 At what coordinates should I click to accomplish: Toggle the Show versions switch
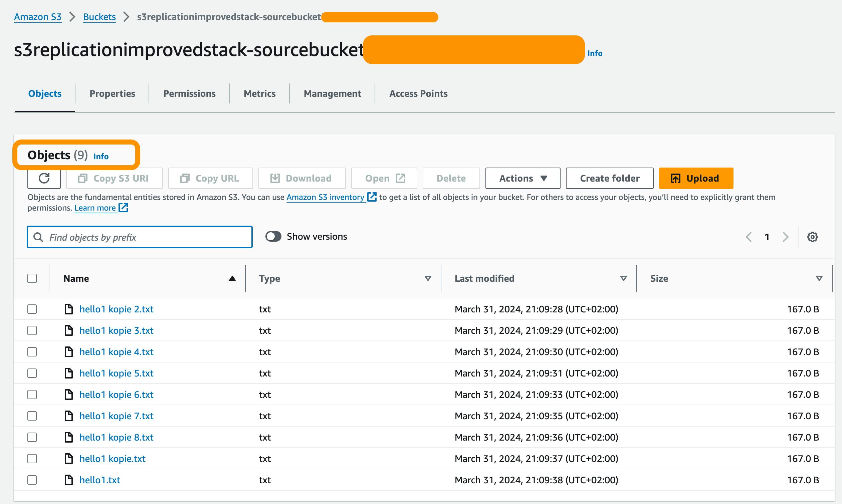273,236
